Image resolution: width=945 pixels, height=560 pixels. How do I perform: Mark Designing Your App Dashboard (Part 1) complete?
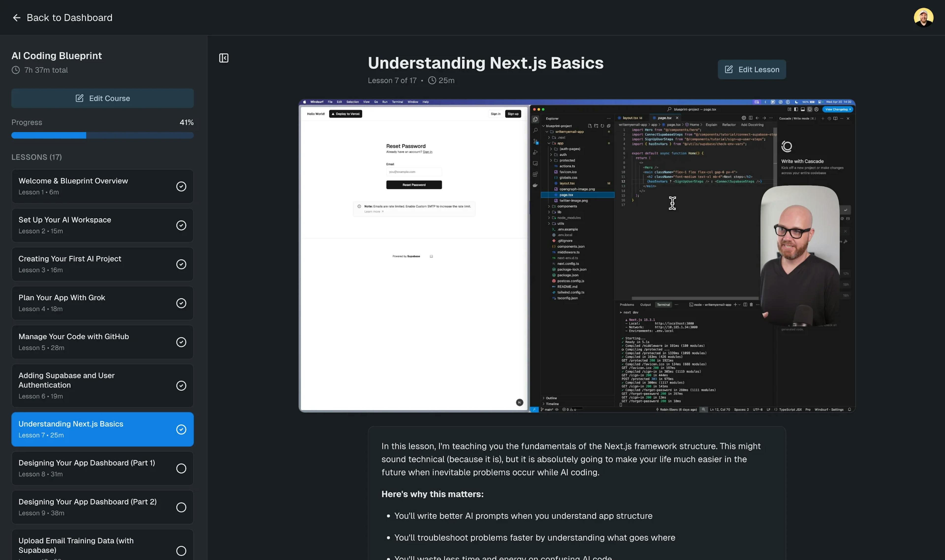tap(181, 468)
